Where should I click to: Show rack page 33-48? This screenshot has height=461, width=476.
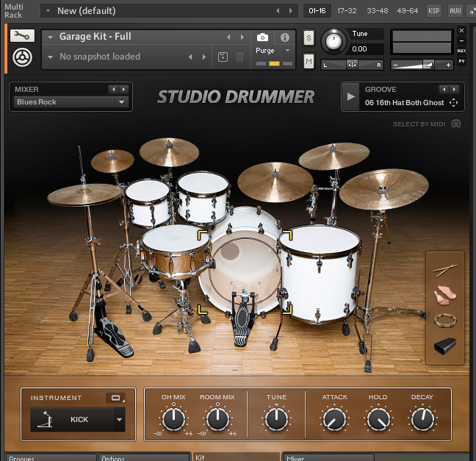(378, 11)
